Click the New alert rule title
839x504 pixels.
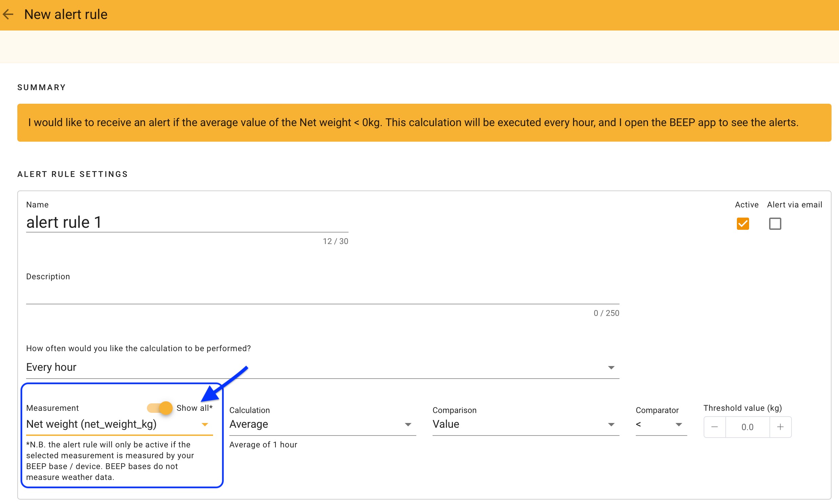coord(66,14)
